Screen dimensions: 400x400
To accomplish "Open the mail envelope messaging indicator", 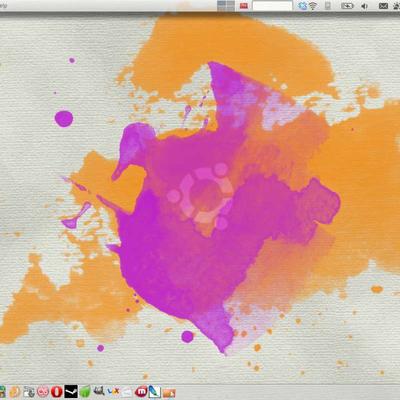I will click(x=383, y=6).
